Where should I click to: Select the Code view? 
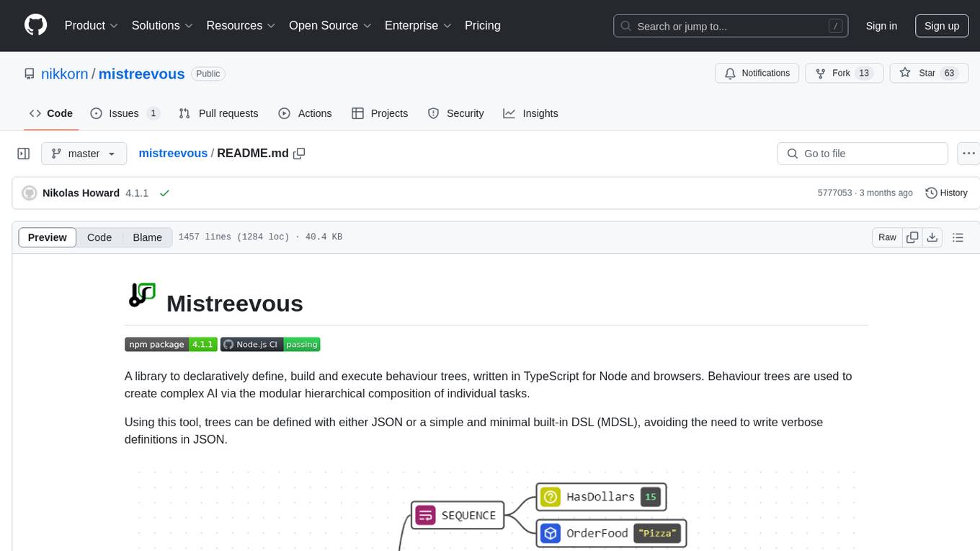[x=99, y=237]
